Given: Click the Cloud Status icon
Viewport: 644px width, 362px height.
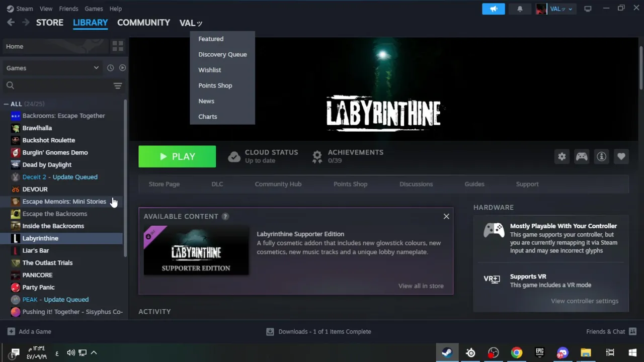Looking at the screenshot, I should [234, 156].
